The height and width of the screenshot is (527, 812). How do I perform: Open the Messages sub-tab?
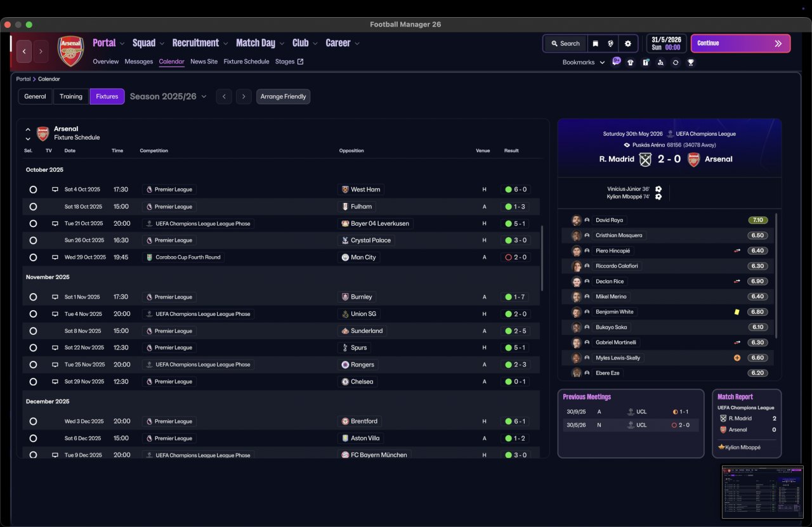click(x=139, y=62)
